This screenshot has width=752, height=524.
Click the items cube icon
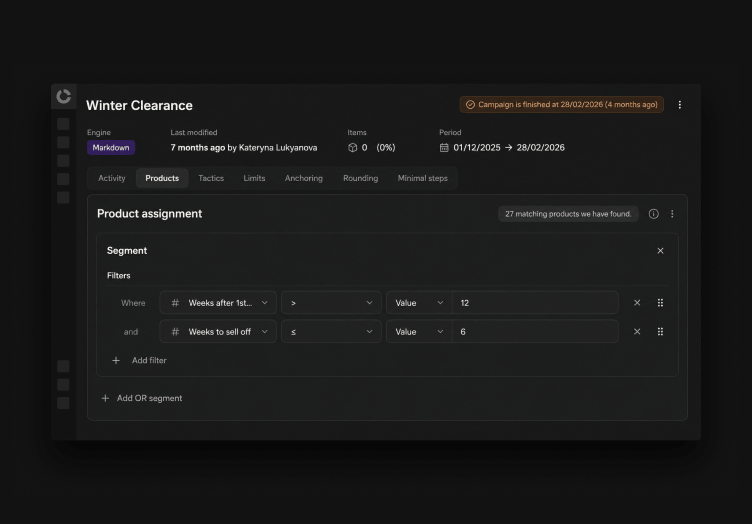tap(352, 148)
